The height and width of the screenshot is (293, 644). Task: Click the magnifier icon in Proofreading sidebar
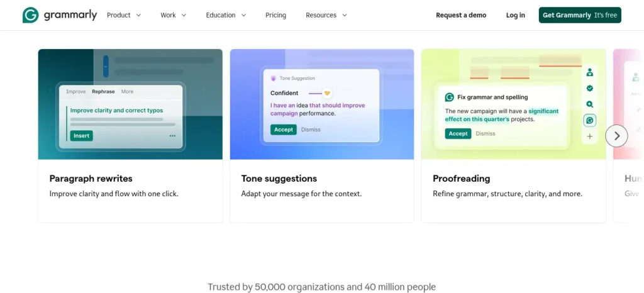click(x=590, y=104)
